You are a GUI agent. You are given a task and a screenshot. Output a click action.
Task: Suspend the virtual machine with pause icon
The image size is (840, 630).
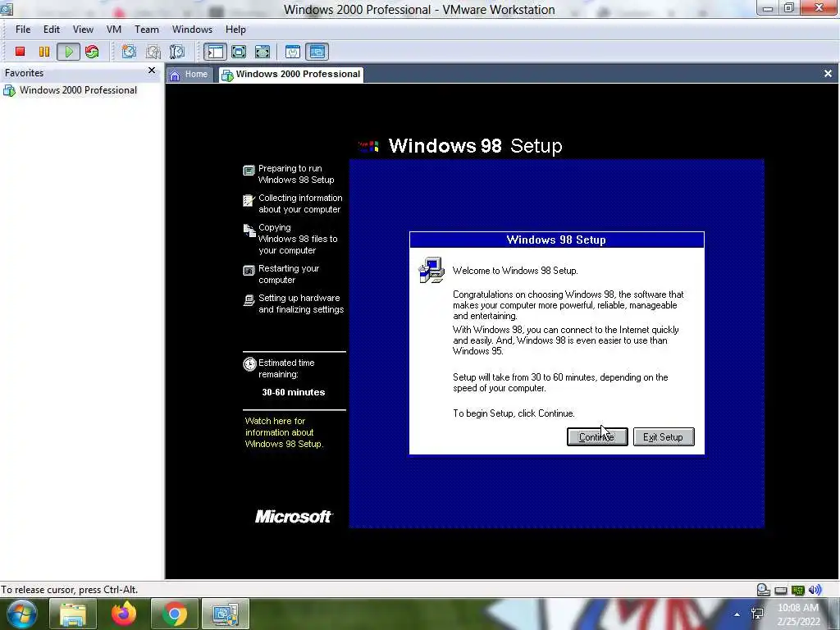point(44,52)
